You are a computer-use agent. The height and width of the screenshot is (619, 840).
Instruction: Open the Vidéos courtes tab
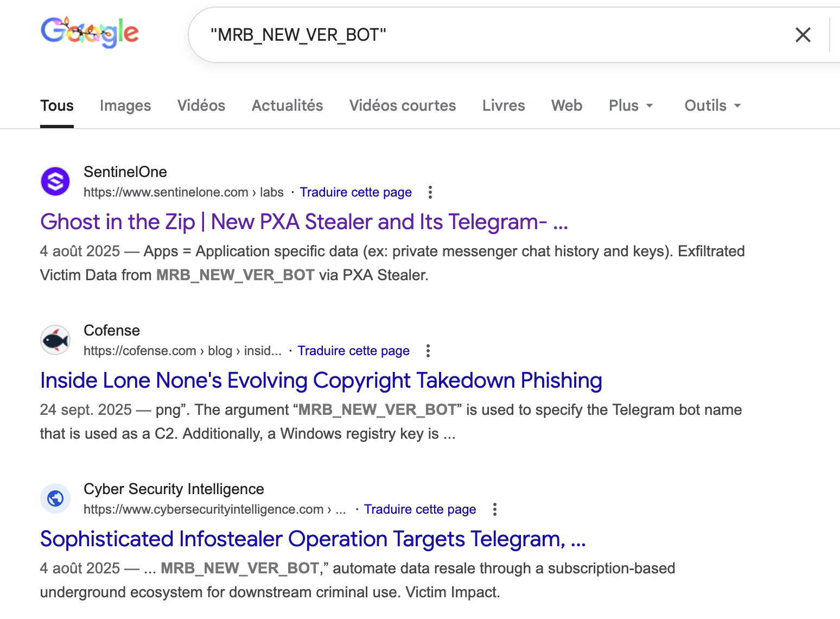pos(403,105)
